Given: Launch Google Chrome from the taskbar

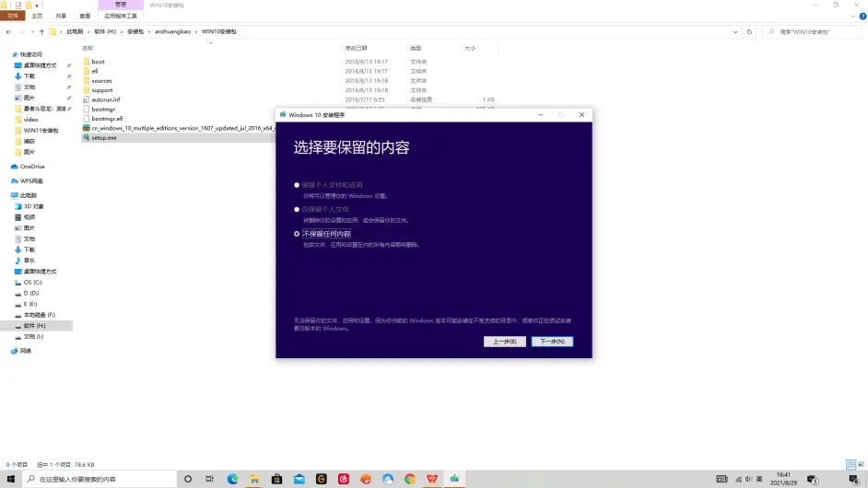Looking at the screenshot, I should click(x=410, y=479).
